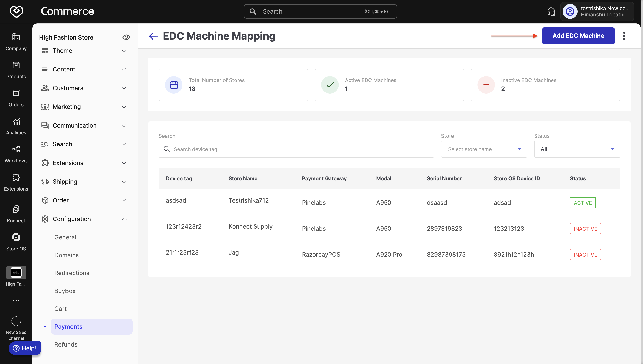Select device tag asdsad
Image resolution: width=643 pixels, height=364 pixels.
coord(176,200)
